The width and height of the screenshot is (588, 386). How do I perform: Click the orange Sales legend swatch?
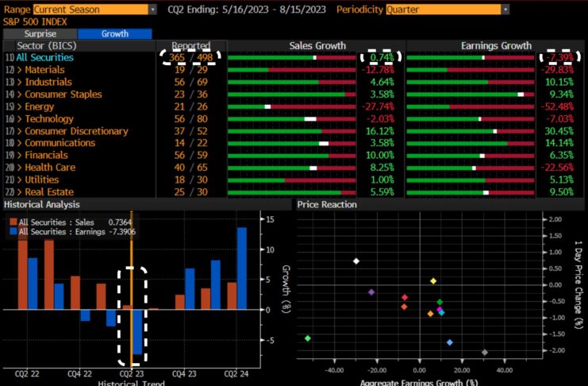pos(13,222)
